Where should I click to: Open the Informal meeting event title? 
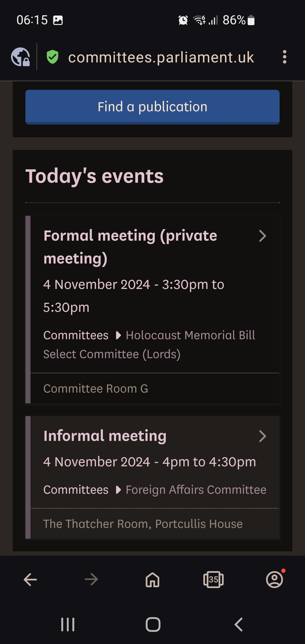[x=105, y=436]
